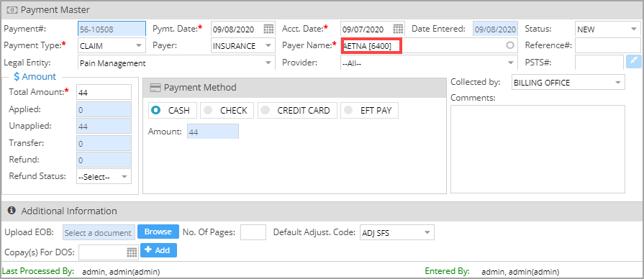Open the Default Adjust. Code dropdown
The width and height of the screenshot is (644, 279).
pos(396,233)
